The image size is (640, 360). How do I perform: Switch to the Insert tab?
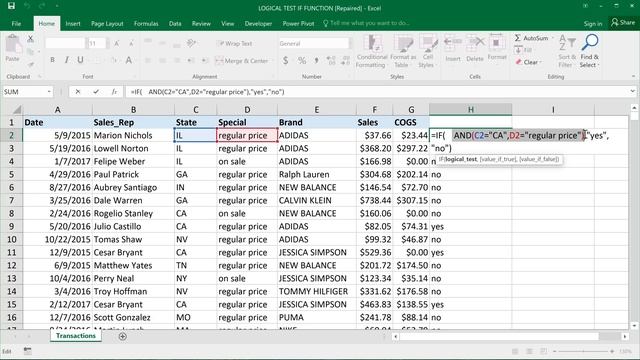pyautogui.click(x=73, y=24)
